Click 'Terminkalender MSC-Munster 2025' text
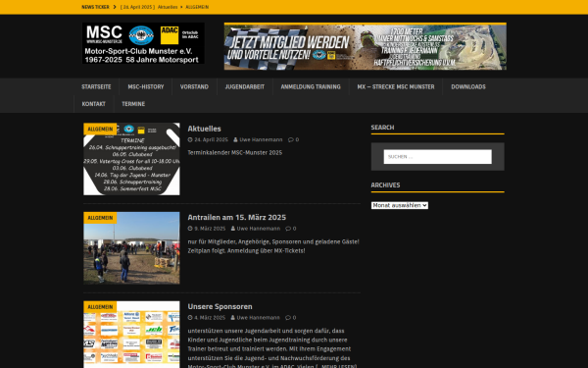The image size is (588, 368). 235,153
